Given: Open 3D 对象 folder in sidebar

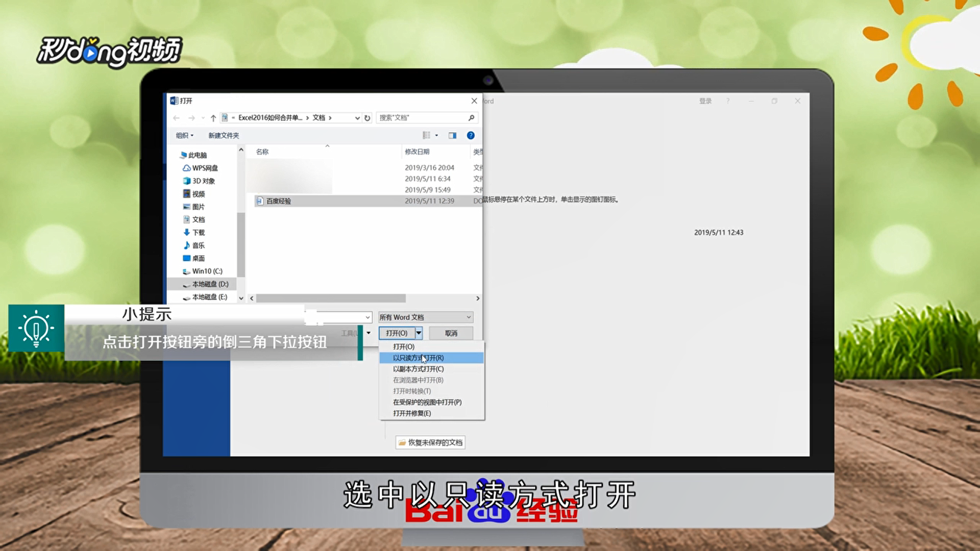Looking at the screenshot, I should click(x=203, y=181).
